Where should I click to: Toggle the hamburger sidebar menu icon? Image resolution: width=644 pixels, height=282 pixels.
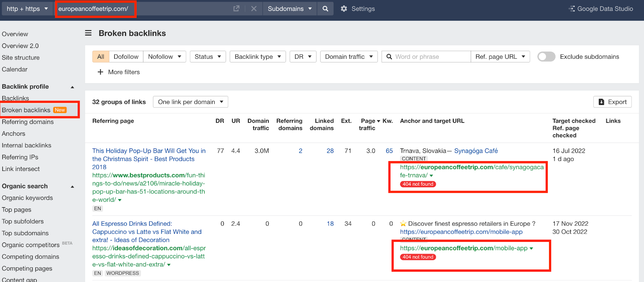pyautogui.click(x=88, y=33)
